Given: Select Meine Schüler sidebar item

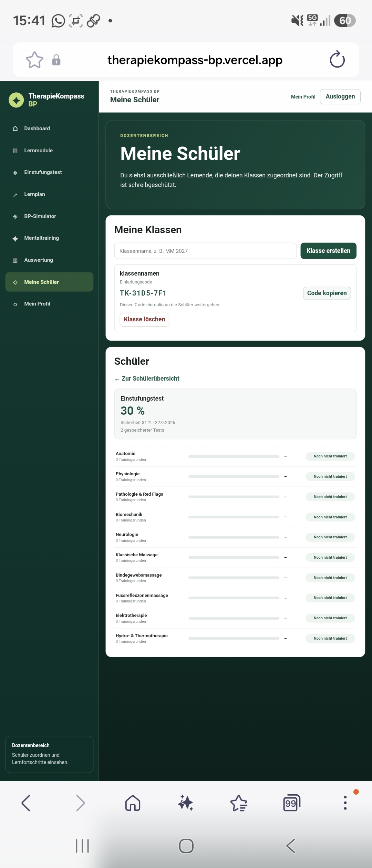Looking at the screenshot, I should coord(49,282).
